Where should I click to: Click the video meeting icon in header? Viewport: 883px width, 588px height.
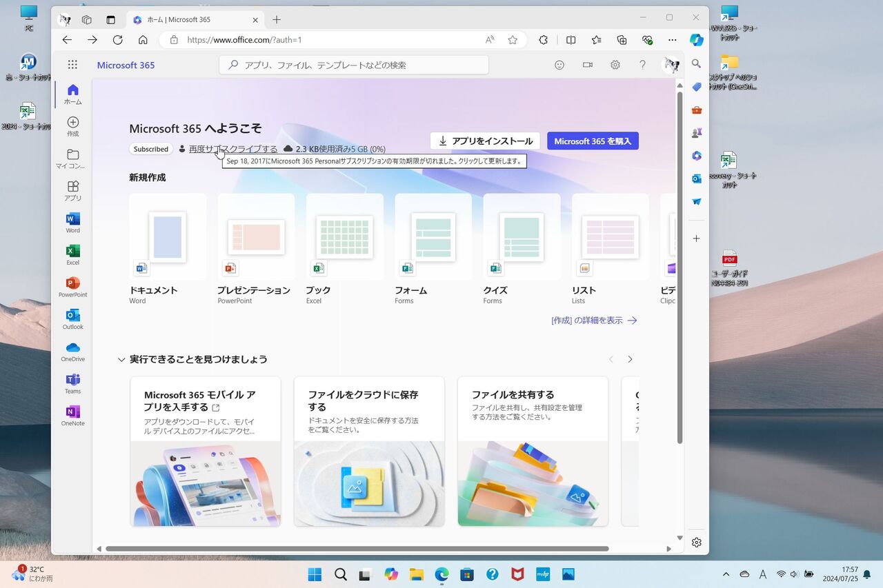[x=588, y=65]
